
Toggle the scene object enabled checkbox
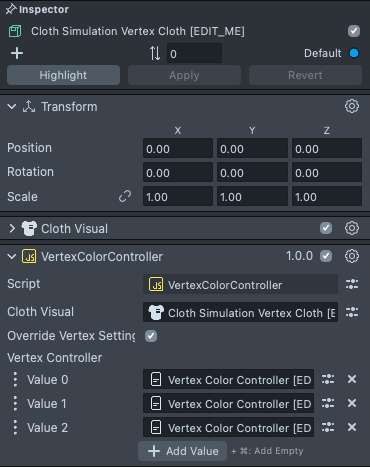tap(354, 31)
